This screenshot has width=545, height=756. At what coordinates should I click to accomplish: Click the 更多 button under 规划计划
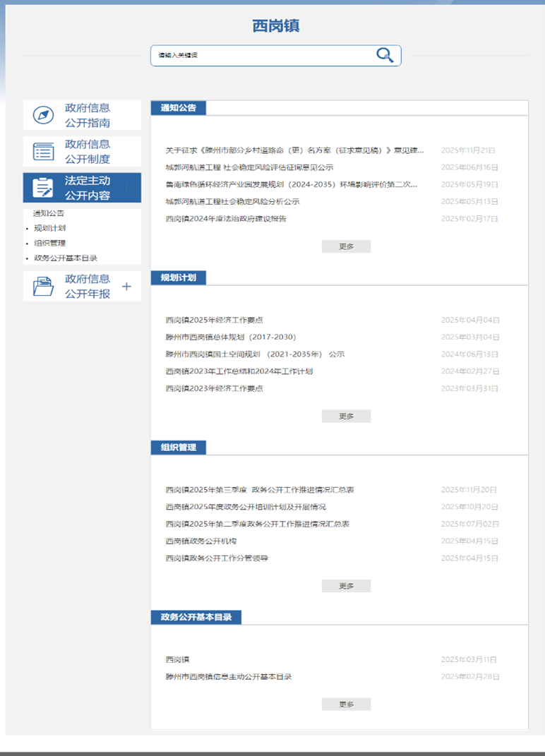tap(346, 416)
